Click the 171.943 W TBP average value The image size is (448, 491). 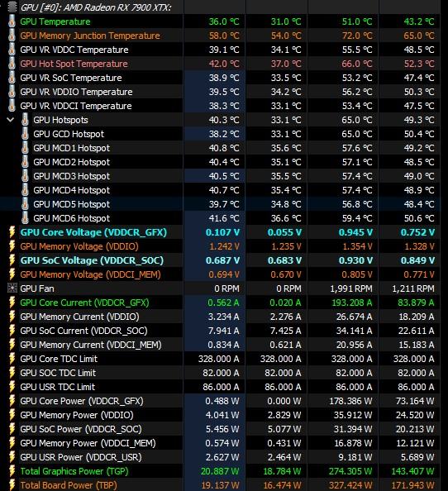[x=413, y=485]
